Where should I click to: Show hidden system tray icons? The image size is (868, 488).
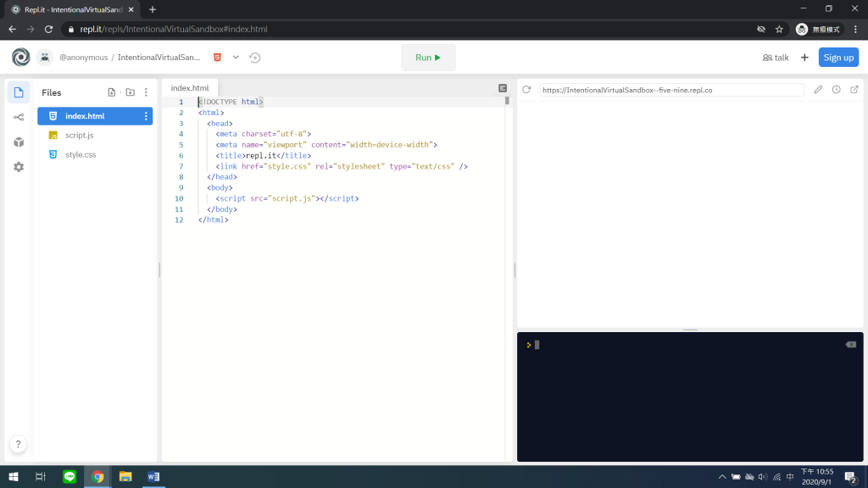click(x=722, y=477)
